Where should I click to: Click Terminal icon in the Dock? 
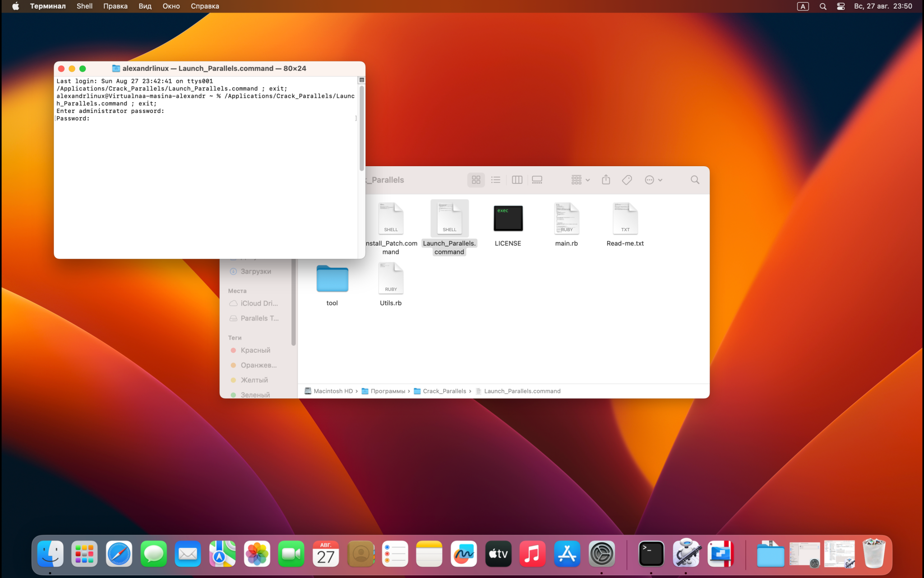click(x=651, y=554)
